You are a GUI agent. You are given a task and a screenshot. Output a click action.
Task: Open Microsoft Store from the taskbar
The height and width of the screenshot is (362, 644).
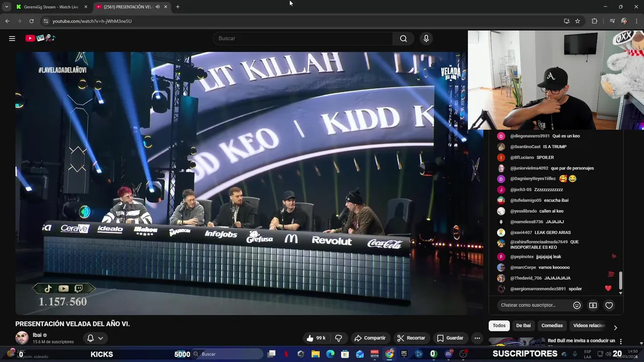point(345,354)
